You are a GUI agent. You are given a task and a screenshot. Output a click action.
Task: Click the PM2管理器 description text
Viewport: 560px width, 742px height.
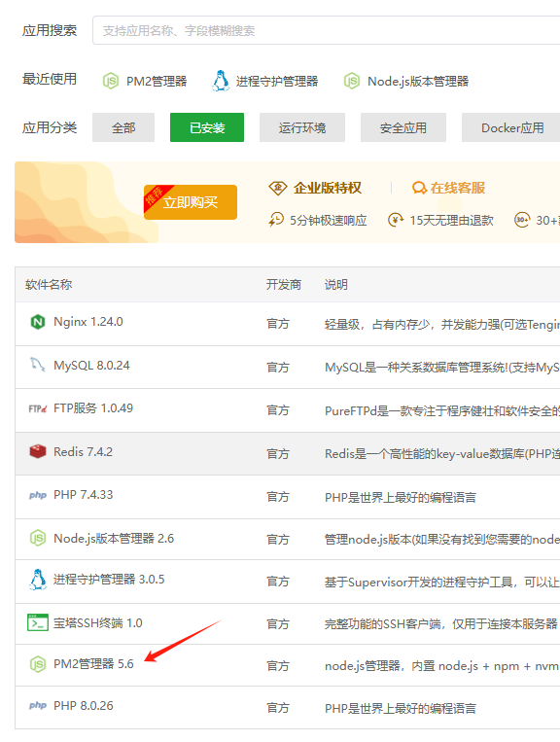click(441, 666)
